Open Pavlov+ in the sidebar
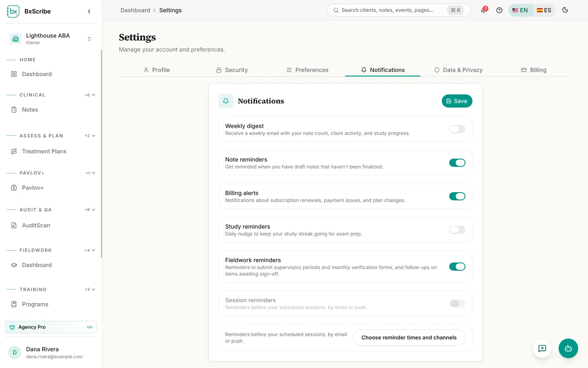Screen dimensions: 588x368 [x=51, y=188]
